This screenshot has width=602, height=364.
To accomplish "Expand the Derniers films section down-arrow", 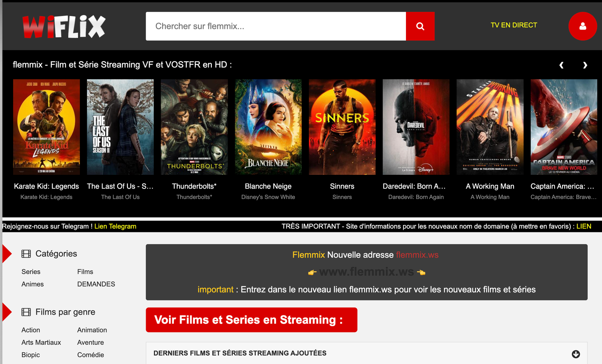I will [576, 354].
